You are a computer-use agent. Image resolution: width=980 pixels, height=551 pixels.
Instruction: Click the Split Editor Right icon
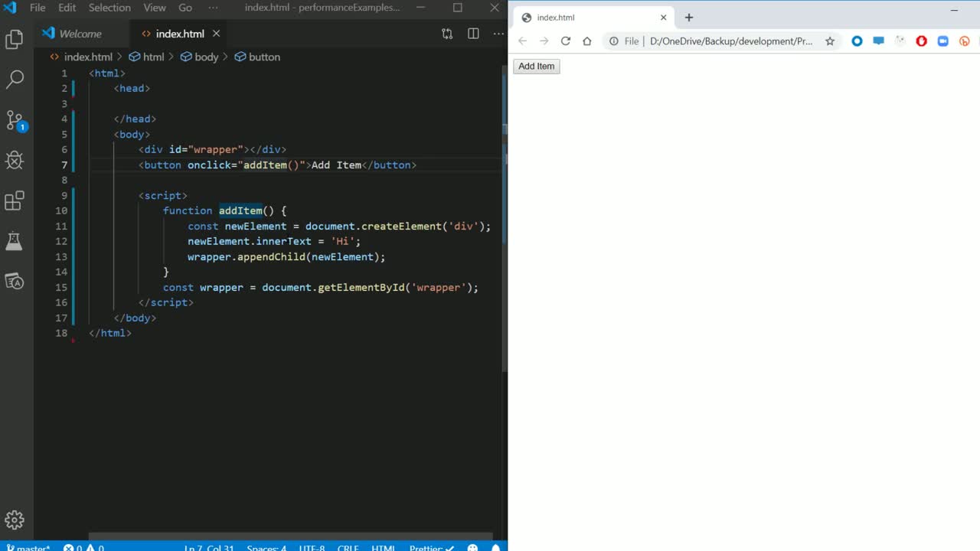coord(473,34)
